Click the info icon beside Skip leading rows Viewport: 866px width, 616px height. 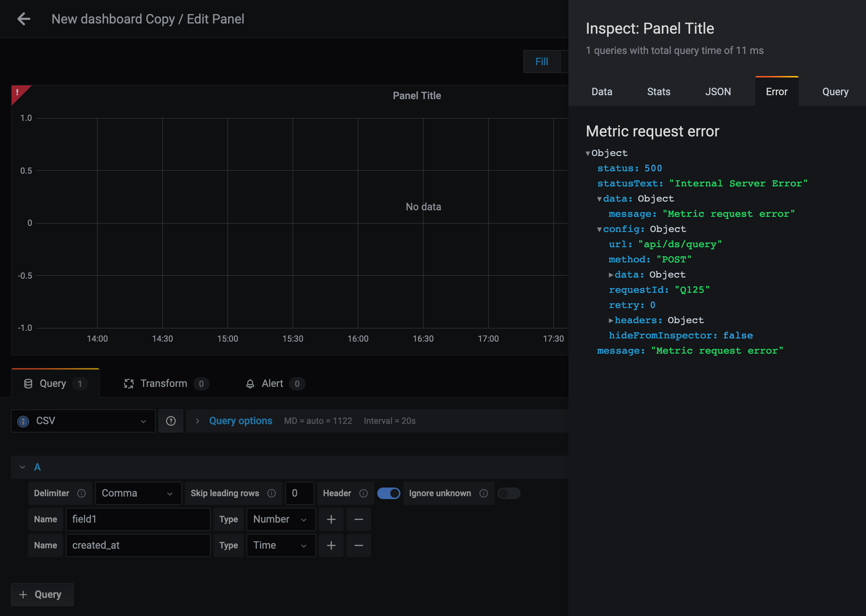pyautogui.click(x=272, y=493)
